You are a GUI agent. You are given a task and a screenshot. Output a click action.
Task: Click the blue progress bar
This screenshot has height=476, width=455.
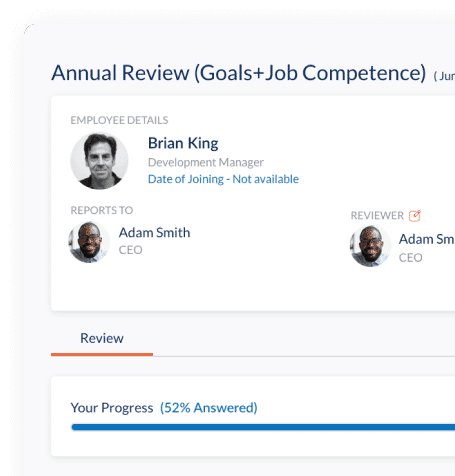tap(263, 427)
